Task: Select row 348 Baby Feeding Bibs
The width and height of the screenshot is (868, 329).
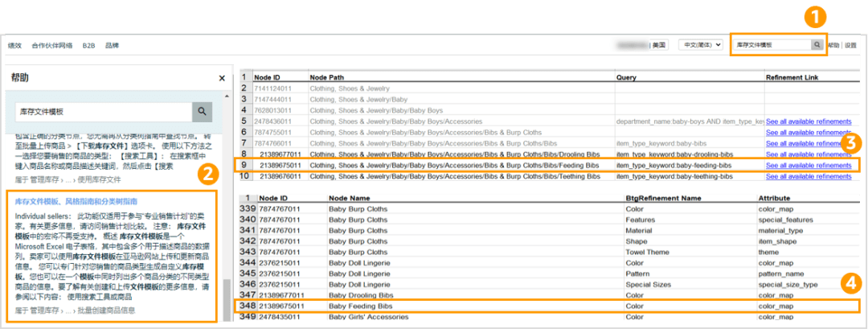Action: 362,306
